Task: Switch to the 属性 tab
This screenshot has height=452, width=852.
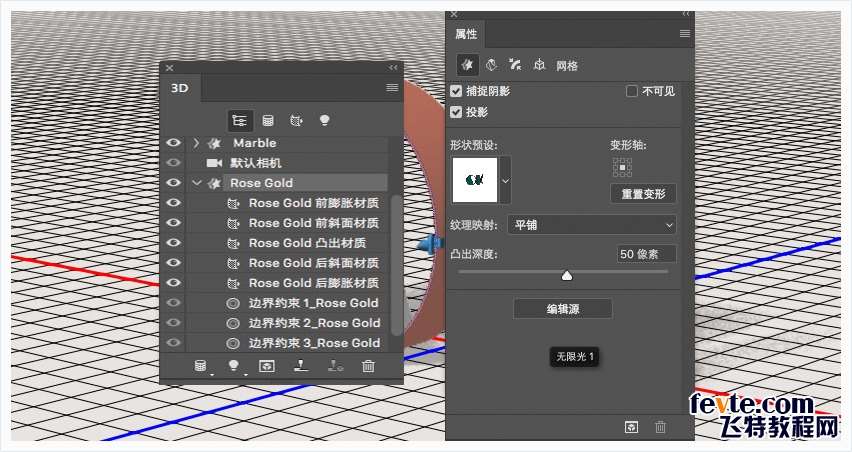Action: 466,34
